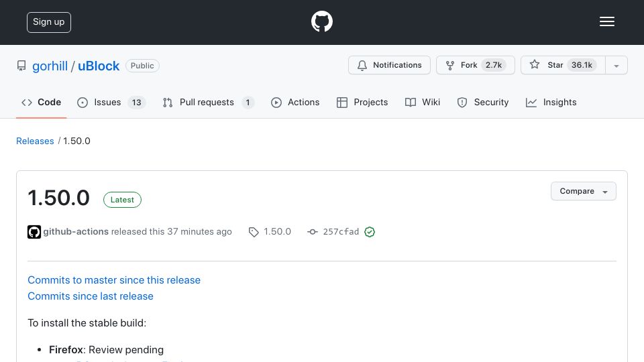644x362 pixels.
Task: Click the 1.50.0 release heading
Action: coord(58,198)
